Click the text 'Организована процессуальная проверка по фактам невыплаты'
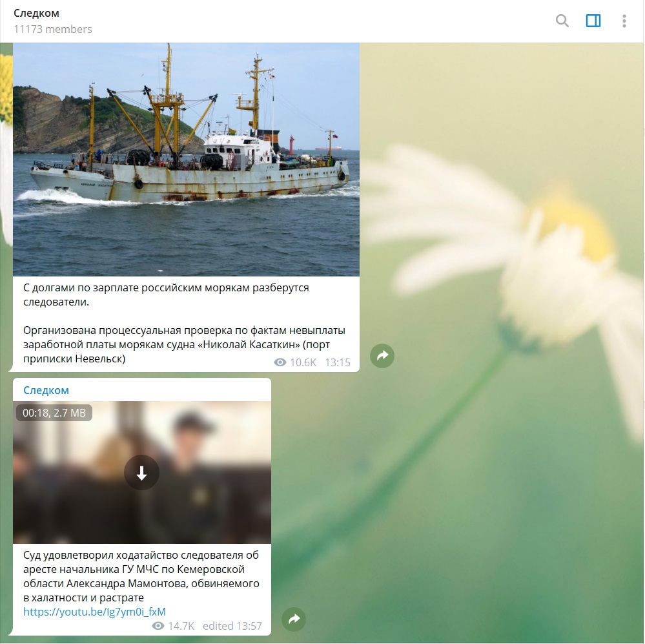 point(184,331)
